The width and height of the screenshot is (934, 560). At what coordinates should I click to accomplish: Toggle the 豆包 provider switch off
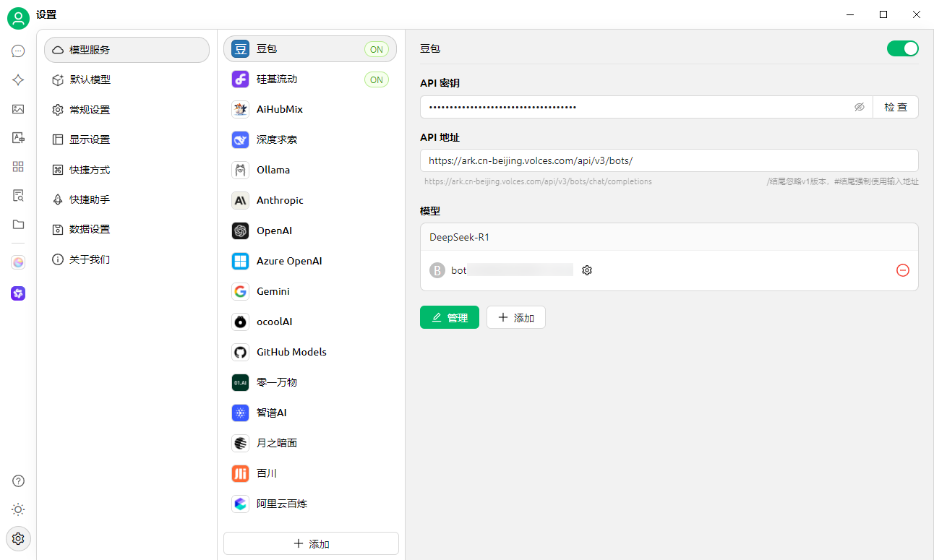coord(902,48)
